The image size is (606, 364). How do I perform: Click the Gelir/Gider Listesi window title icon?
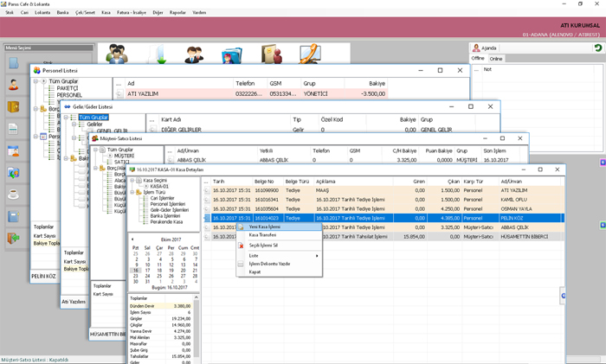68,106
